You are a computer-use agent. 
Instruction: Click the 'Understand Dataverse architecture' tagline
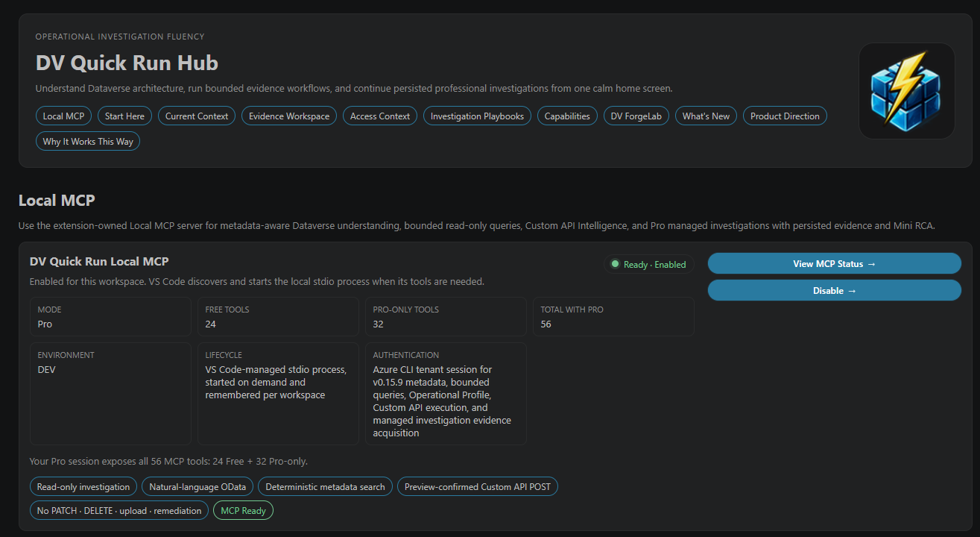(x=354, y=89)
